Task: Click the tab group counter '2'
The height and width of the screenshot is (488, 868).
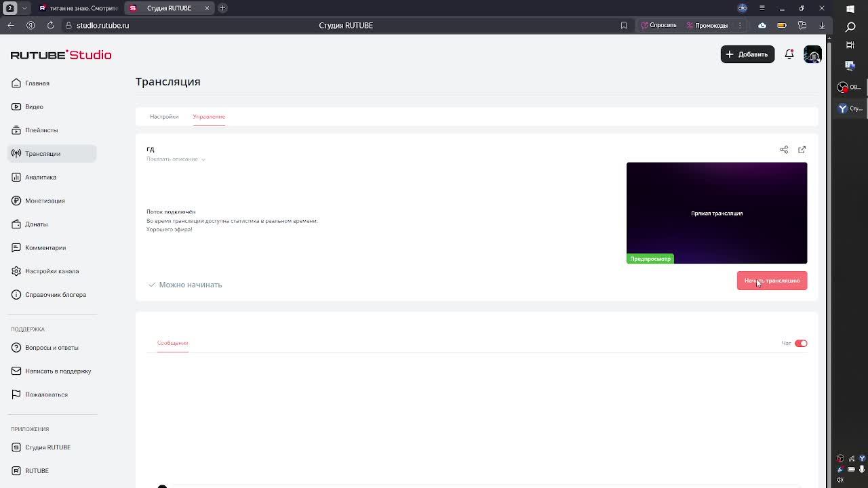Action: pos(10,8)
